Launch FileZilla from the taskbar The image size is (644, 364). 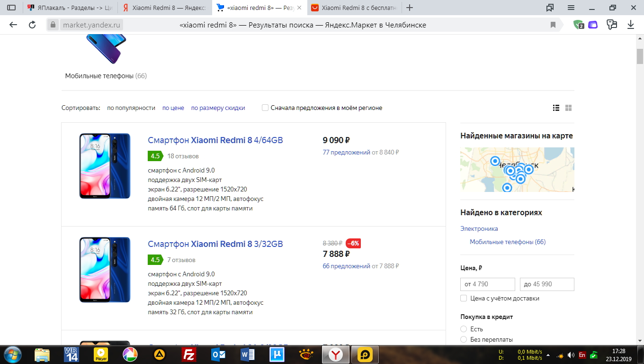coord(189,355)
